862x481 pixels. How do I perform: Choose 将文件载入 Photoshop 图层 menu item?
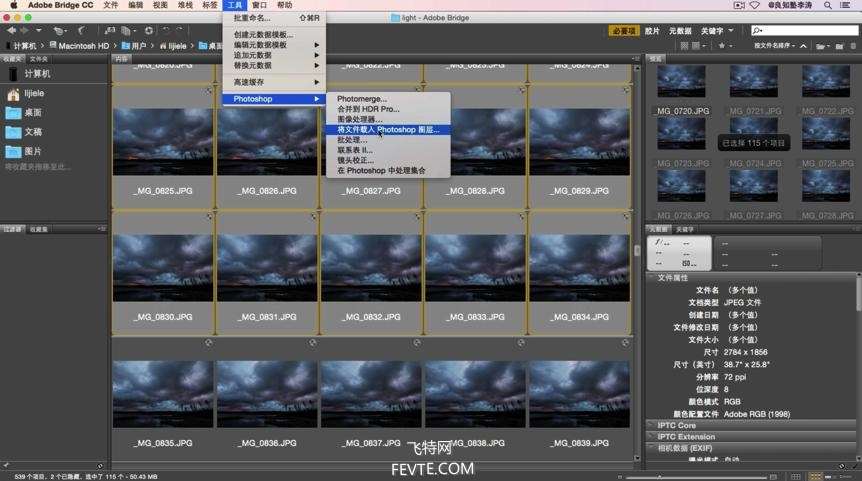[388, 130]
